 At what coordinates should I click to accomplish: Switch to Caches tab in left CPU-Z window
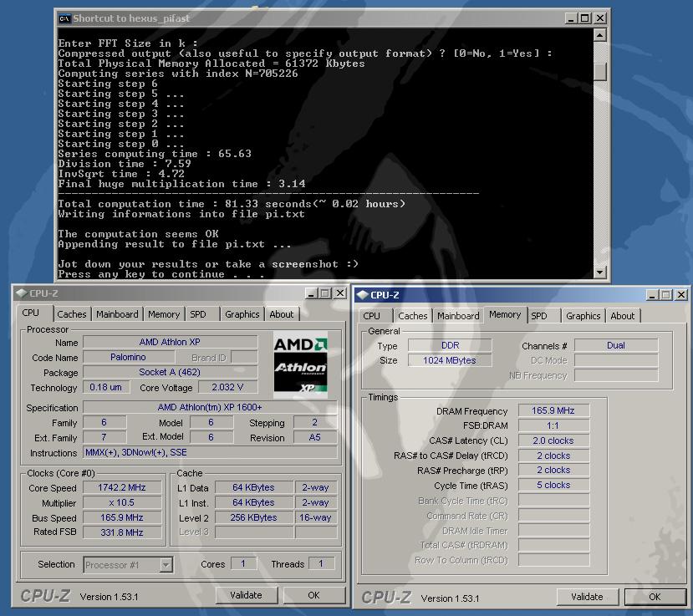(72, 314)
